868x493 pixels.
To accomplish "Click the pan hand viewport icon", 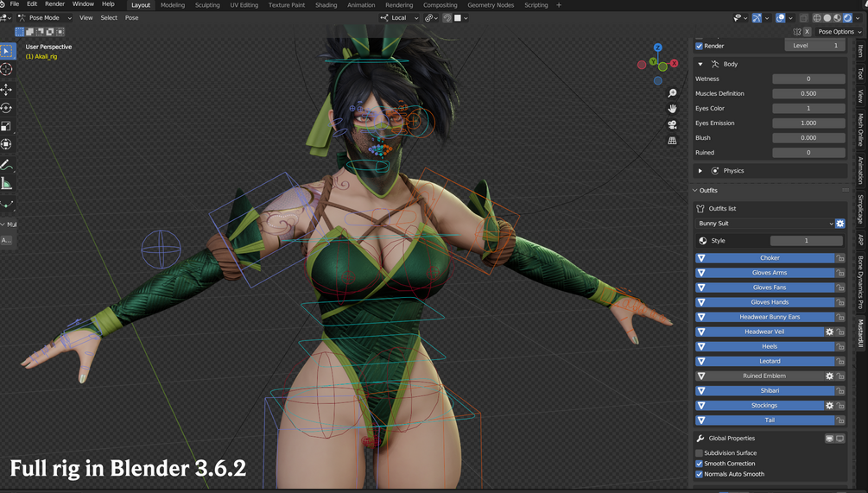I will click(x=672, y=109).
